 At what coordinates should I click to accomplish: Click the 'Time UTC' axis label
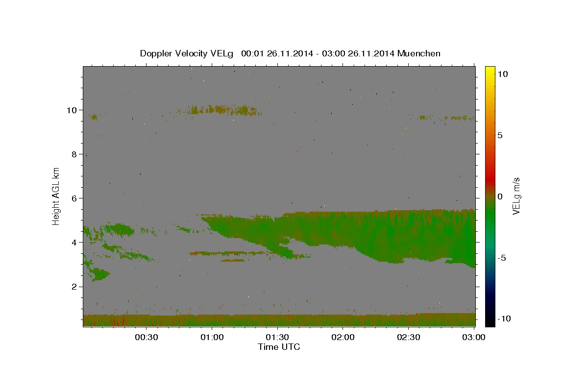(x=279, y=347)
